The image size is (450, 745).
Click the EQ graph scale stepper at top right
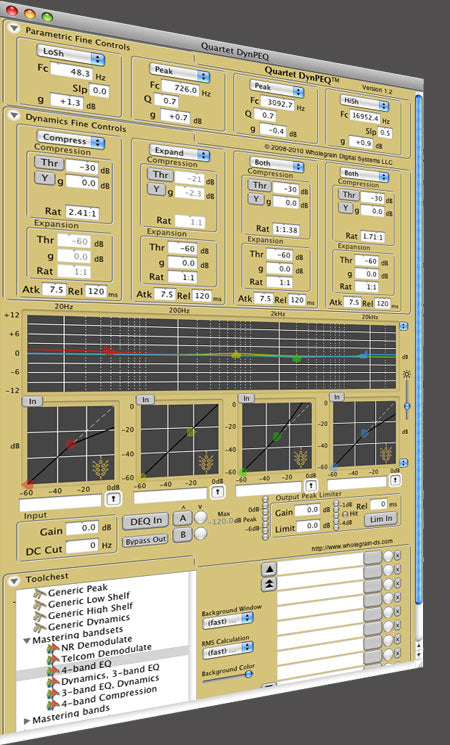[x=403, y=326]
